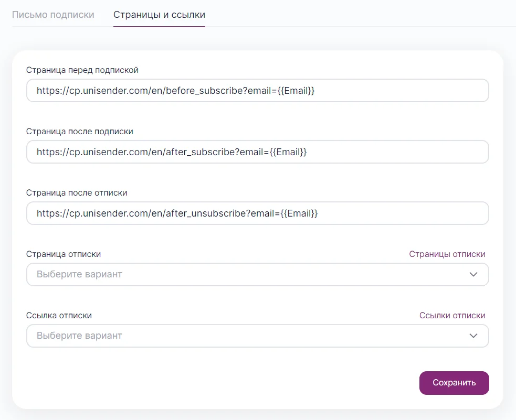
Task: Click the 'Страница после отписки' field label
Action: click(77, 192)
